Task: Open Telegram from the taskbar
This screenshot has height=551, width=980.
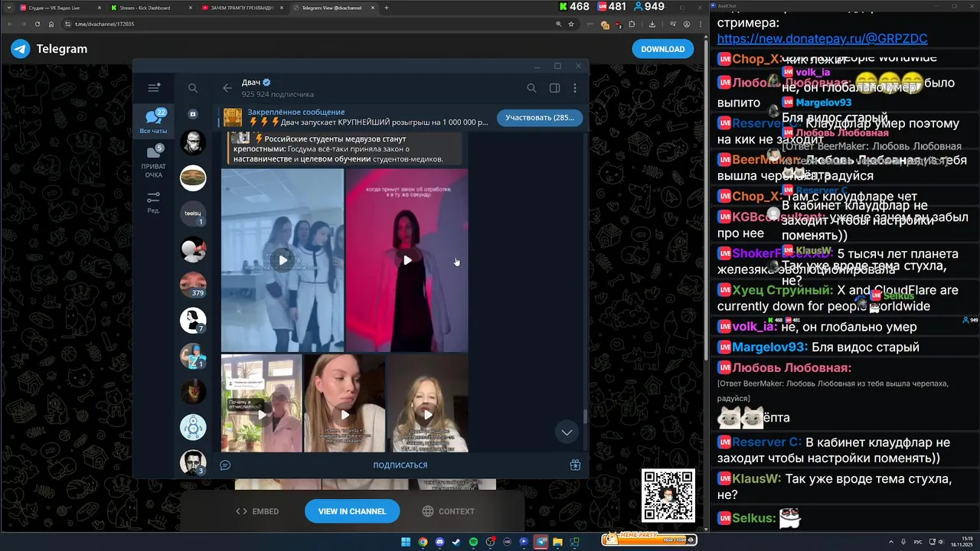Action: pos(541,542)
